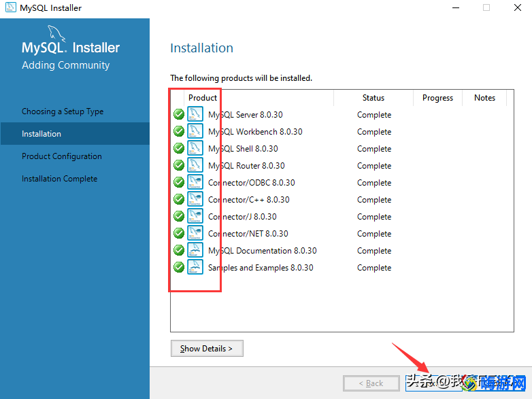Image resolution: width=532 pixels, height=399 pixels.
Task: Click the MySQL Installer title bar icon
Action: pos(10,7)
